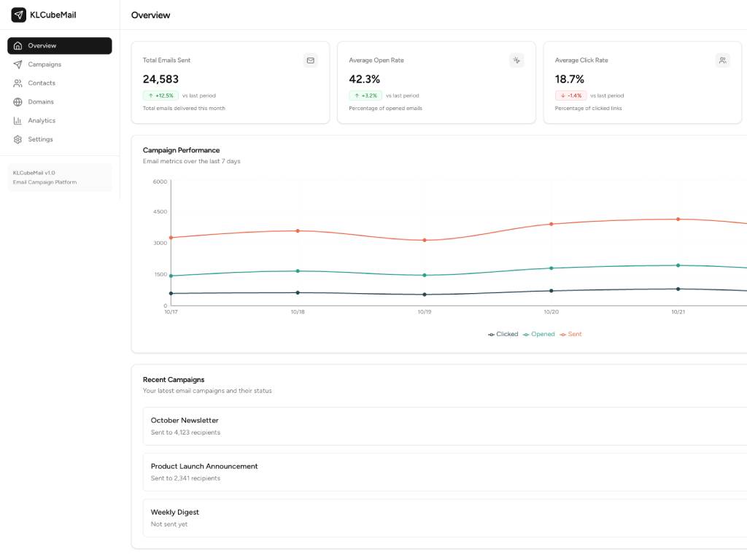Click the users icon on Average Click Rate
This screenshot has height=560, width=747.
(722, 61)
